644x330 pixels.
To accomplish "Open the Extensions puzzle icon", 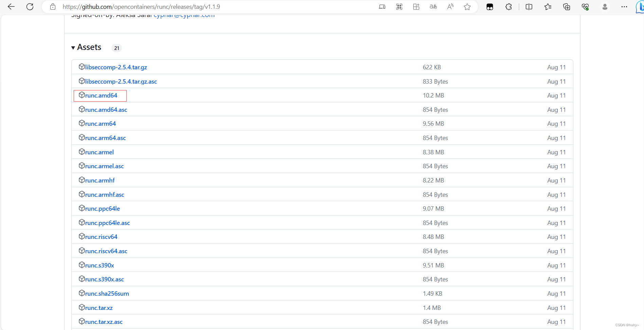I will [508, 7].
